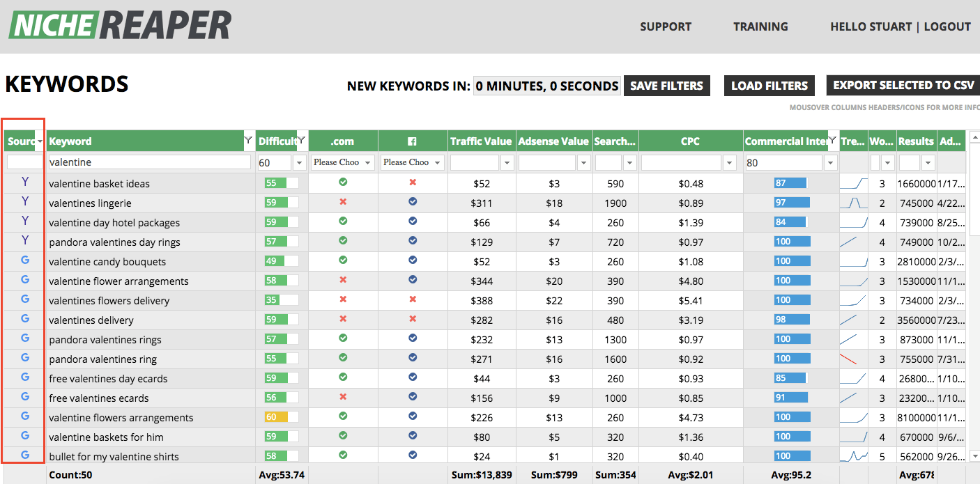
Task: Open the Commercial Intent filter dropdown arrow
Action: (x=831, y=162)
